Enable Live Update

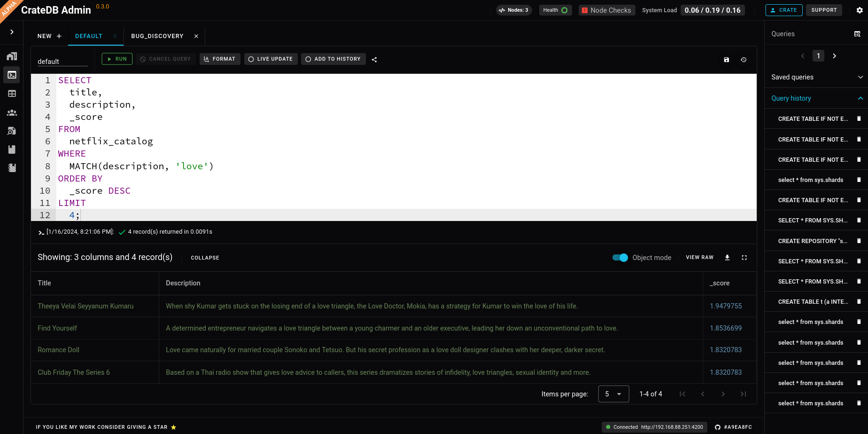pyautogui.click(x=271, y=59)
